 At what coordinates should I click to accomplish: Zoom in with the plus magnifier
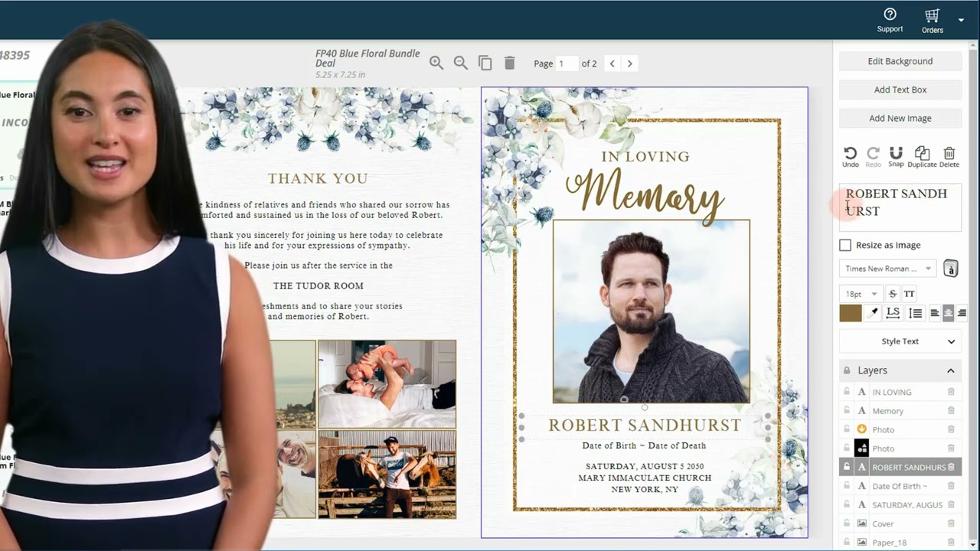[x=436, y=63]
